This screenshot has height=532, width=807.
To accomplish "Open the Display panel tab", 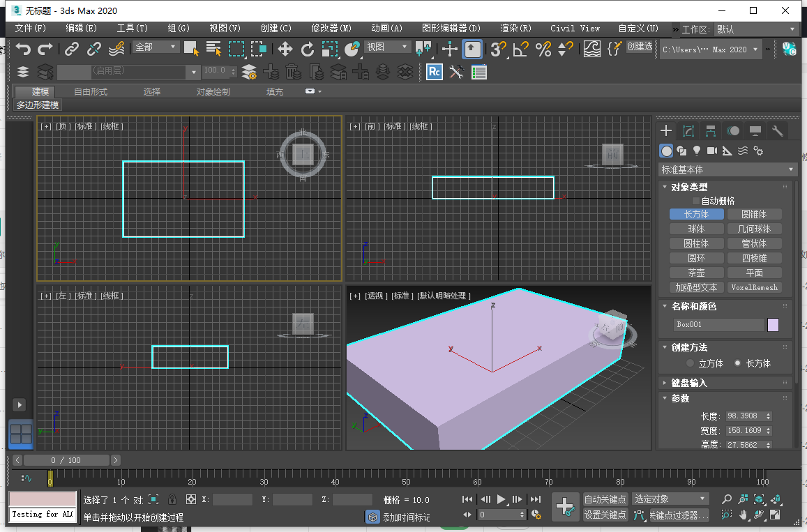I will pos(755,130).
